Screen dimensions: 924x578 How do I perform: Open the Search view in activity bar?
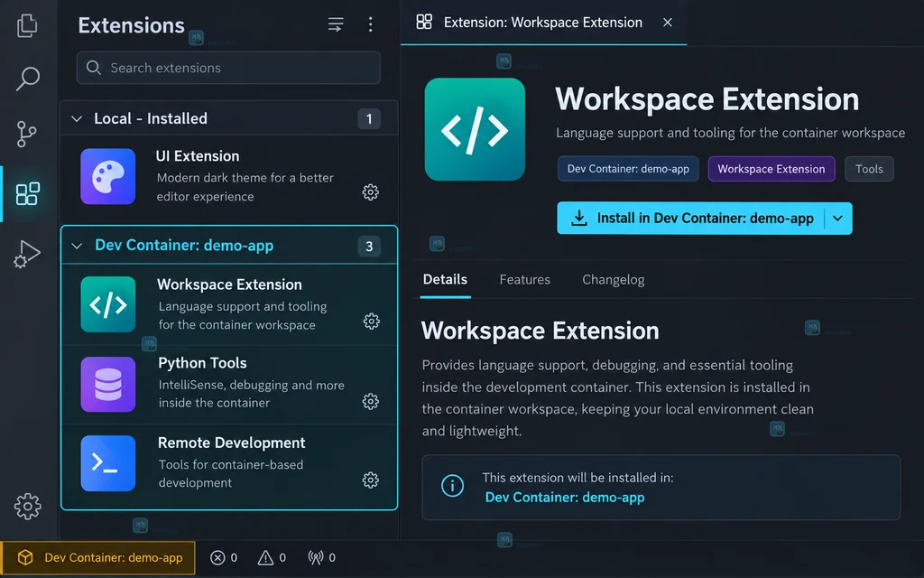(27, 79)
